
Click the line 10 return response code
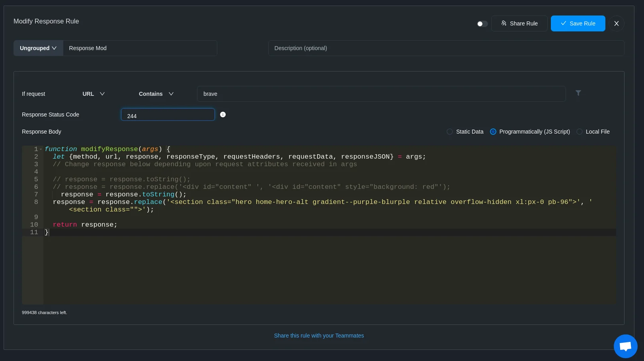pyautogui.click(x=85, y=225)
